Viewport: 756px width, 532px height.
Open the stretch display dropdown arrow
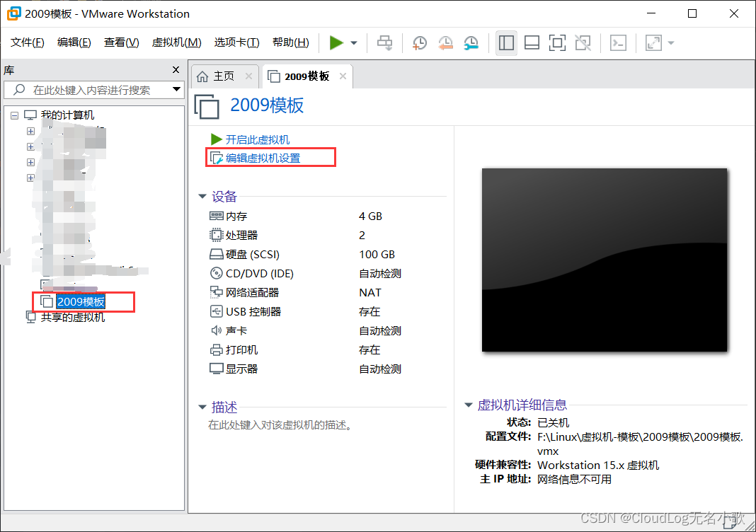(x=671, y=43)
